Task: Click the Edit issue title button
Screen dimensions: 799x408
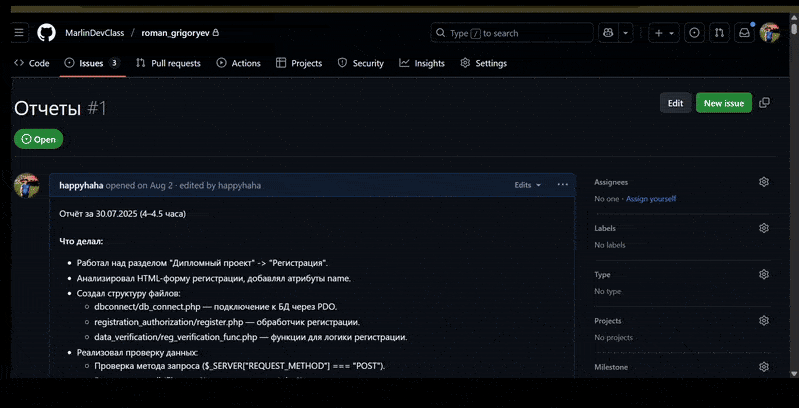Action: point(675,103)
